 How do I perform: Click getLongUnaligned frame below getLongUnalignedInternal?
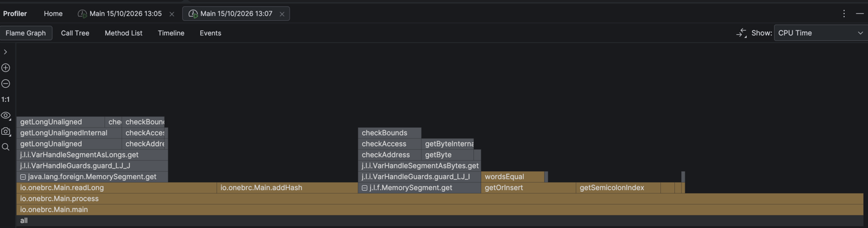(x=69, y=144)
